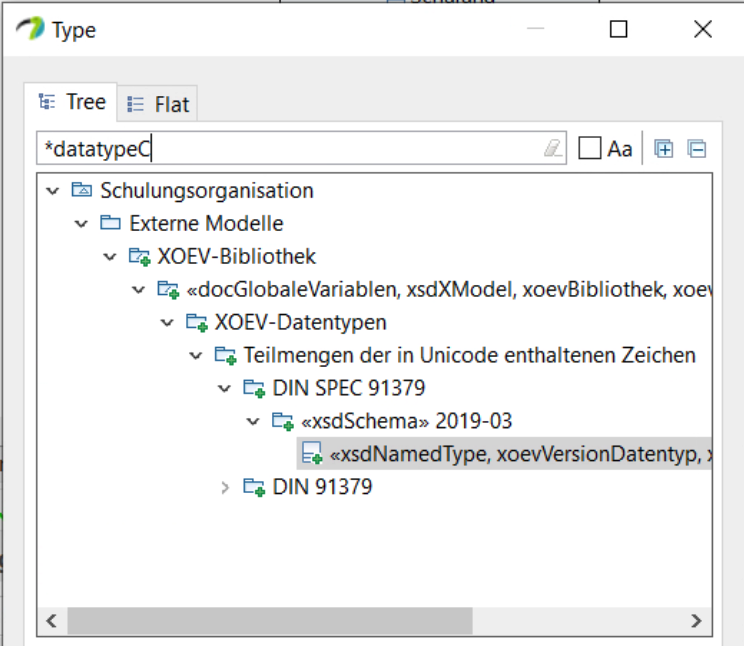The height and width of the screenshot is (646, 744).
Task: Click the scroll right arrow
Action: click(696, 620)
